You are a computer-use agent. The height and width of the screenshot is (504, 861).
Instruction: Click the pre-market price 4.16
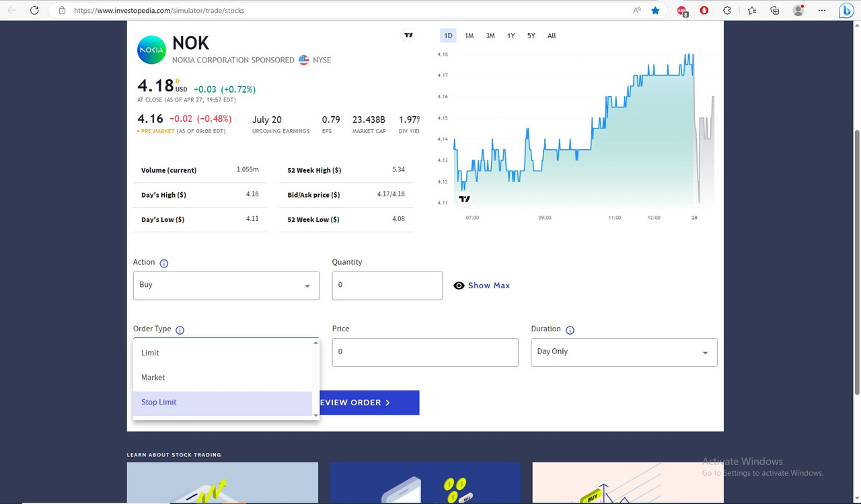coord(150,119)
